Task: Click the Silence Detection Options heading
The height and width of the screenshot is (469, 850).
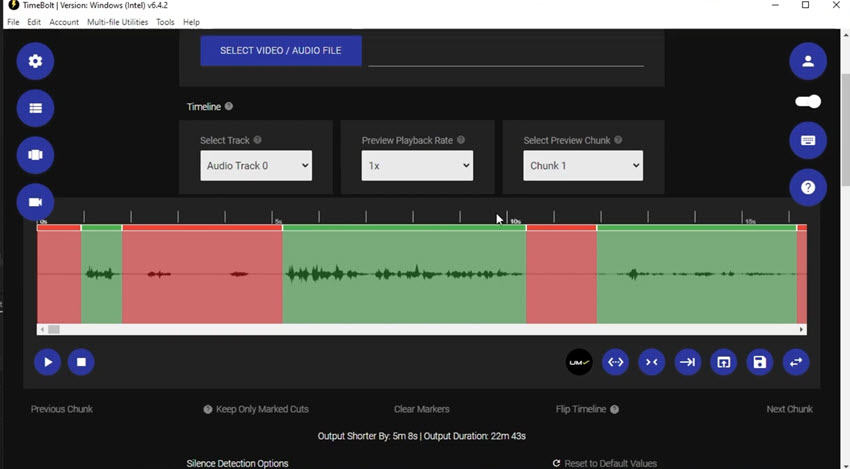Action: click(x=237, y=464)
